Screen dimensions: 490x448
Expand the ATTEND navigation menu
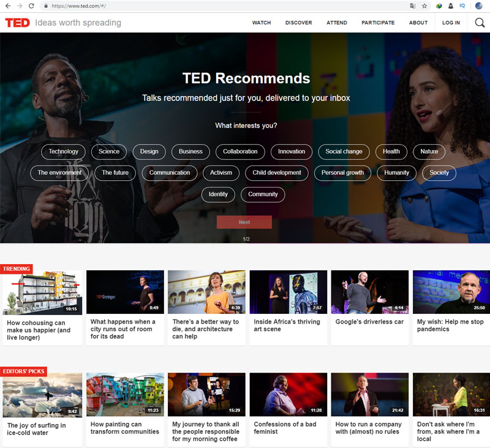click(x=337, y=23)
